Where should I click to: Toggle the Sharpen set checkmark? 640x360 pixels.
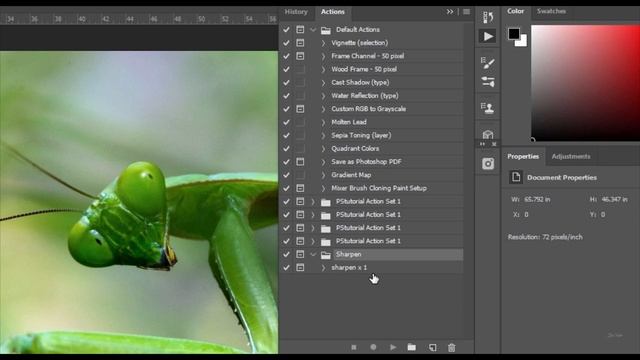286,254
